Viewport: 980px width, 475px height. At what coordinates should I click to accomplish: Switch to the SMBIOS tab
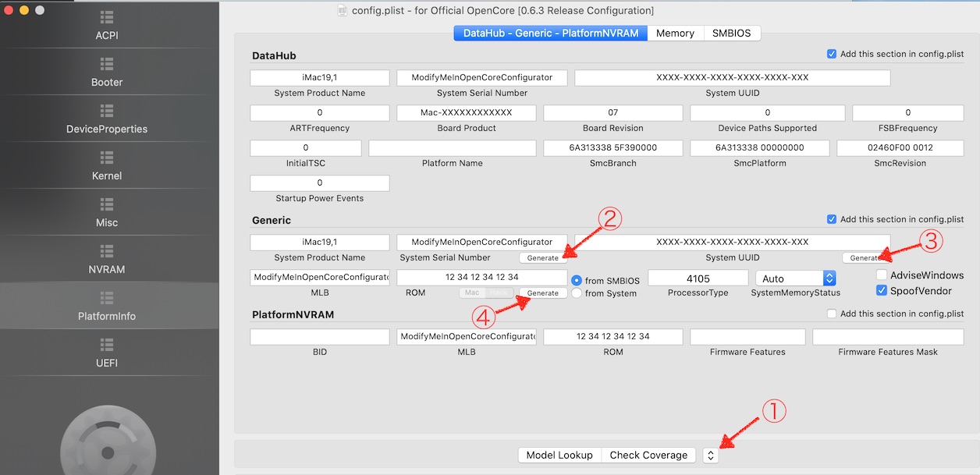[732, 33]
